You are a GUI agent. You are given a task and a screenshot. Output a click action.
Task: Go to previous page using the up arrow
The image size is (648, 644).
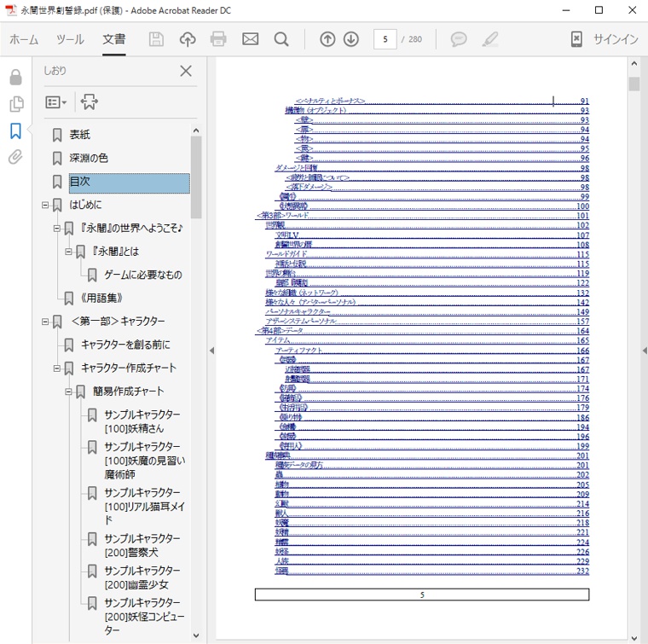click(x=327, y=39)
